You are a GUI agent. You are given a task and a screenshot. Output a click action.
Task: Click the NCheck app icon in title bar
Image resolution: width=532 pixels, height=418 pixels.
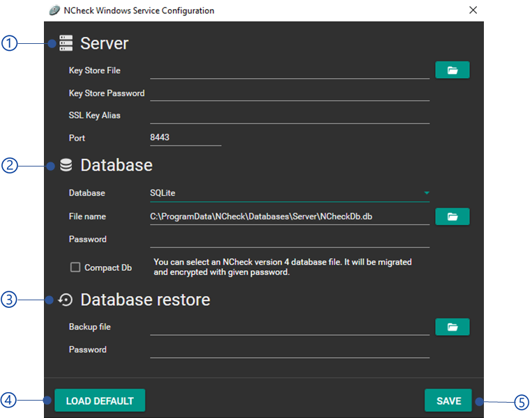coord(54,10)
